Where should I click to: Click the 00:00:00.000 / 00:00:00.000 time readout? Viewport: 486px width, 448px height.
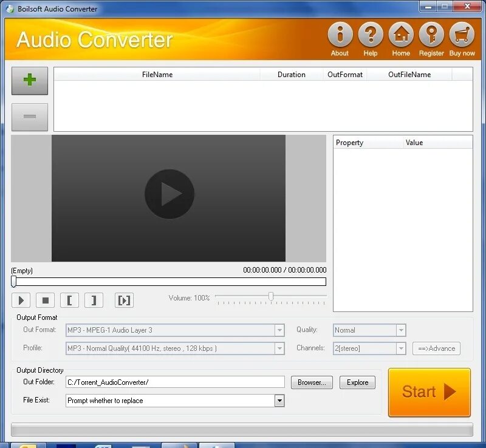284,270
